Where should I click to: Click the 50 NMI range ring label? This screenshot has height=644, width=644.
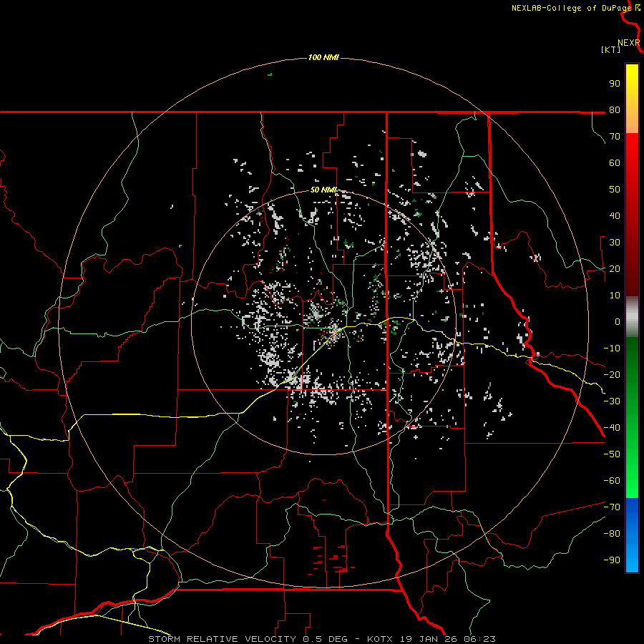click(x=323, y=190)
